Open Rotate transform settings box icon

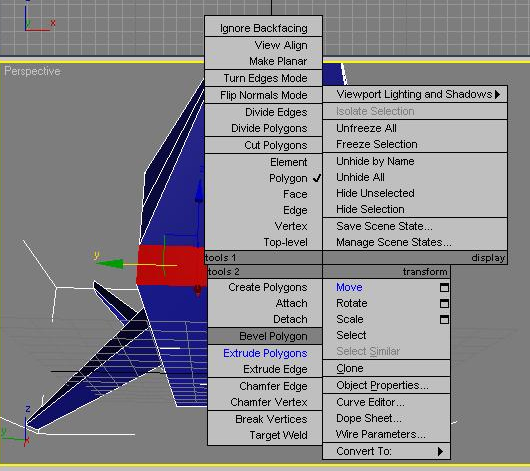(x=444, y=303)
